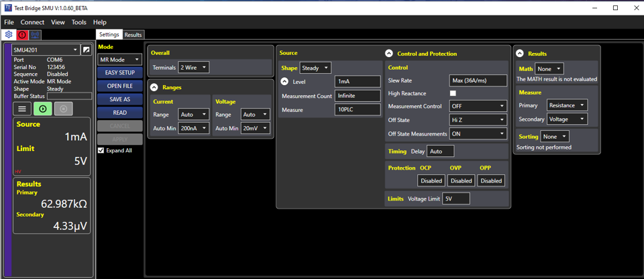Click the Level 1mA input field
Image resolution: width=644 pixels, height=279 pixels.
click(x=358, y=81)
